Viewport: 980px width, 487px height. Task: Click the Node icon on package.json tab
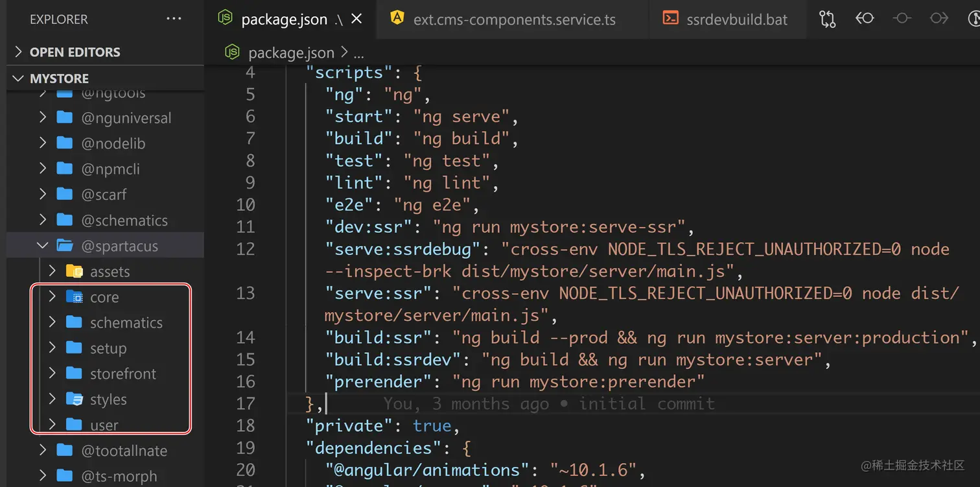[x=225, y=19]
